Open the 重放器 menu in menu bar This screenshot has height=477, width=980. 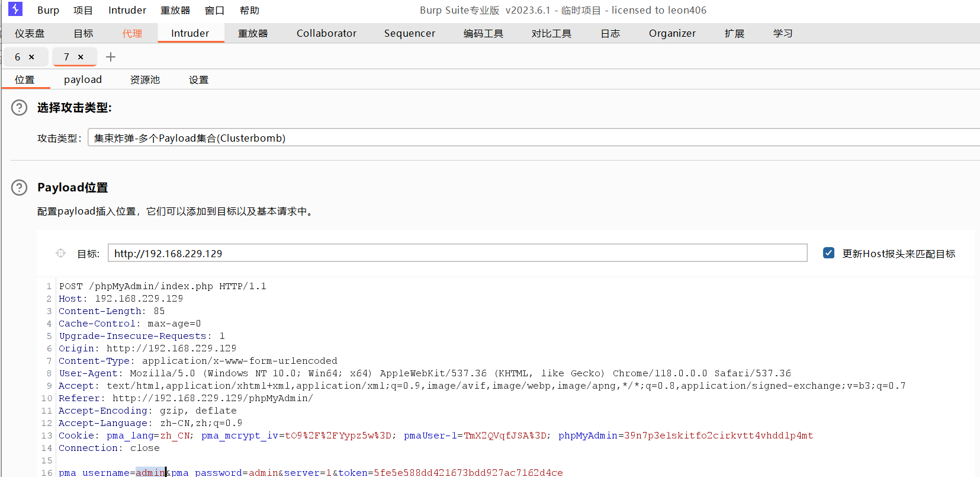(175, 10)
